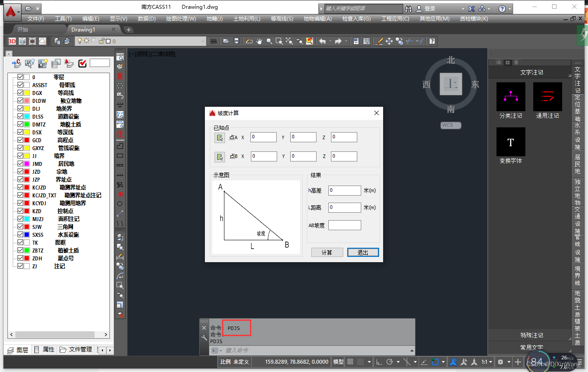Click the ViewCube compass 北 direction

pyautogui.click(x=451, y=60)
